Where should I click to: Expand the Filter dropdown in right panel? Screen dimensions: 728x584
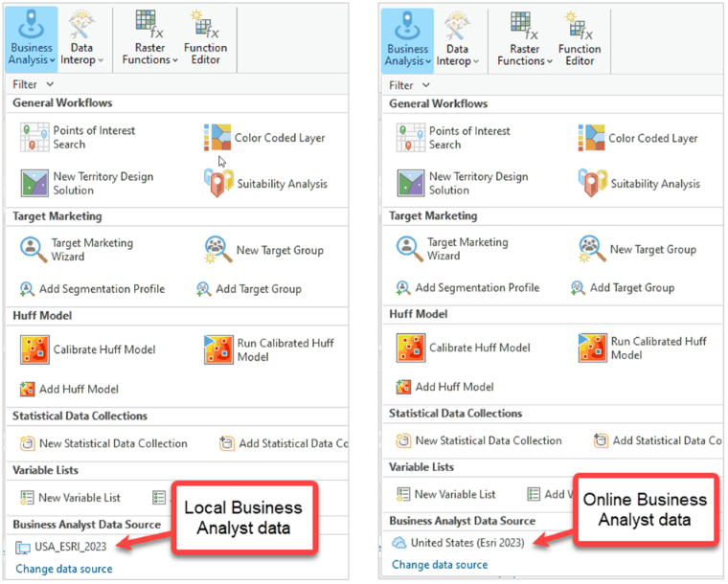coord(409,85)
